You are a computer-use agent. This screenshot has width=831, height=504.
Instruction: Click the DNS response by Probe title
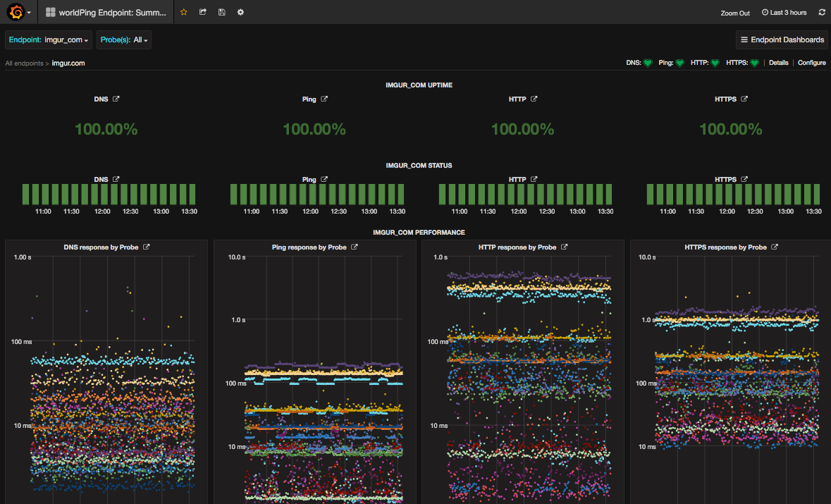tap(101, 247)
